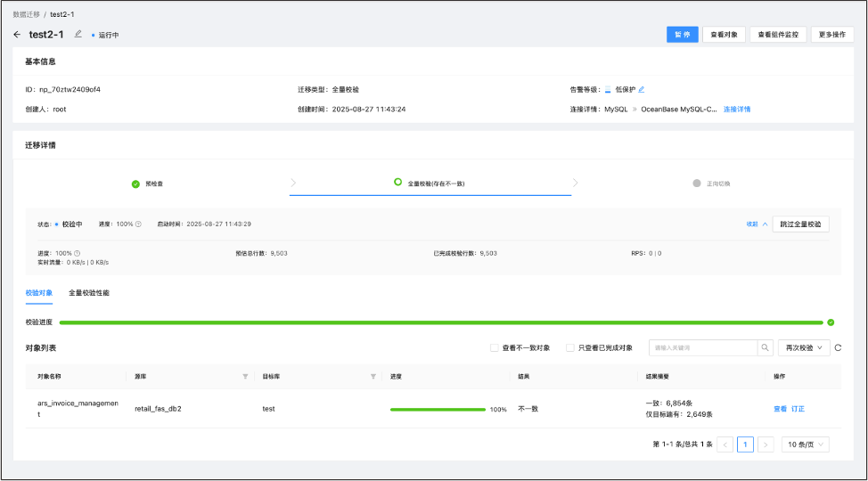Open the 连接详情 link

point(736,110)
